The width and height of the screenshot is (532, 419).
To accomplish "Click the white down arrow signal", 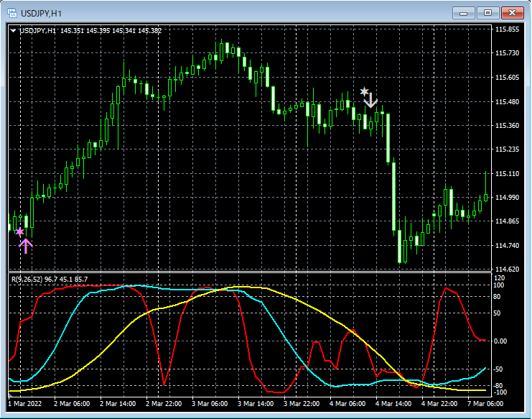I will pyautogui.click(x=370, y=100).
